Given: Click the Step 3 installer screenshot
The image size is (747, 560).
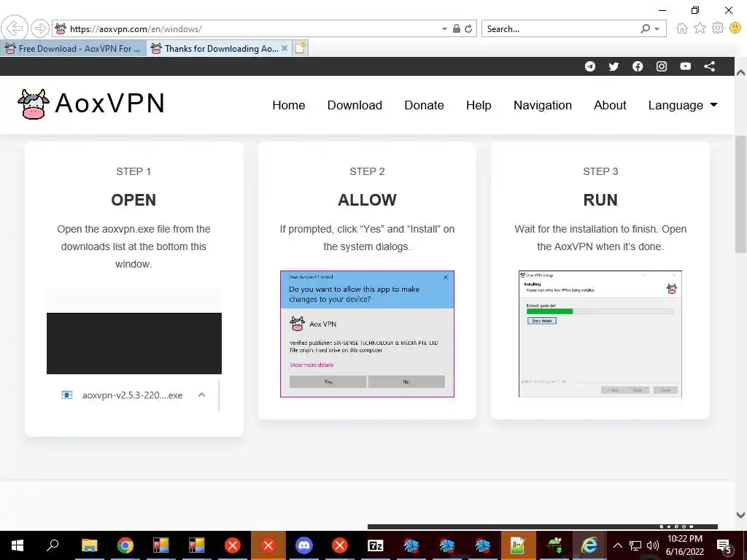Looking at the screenshot, I should 600,334.
